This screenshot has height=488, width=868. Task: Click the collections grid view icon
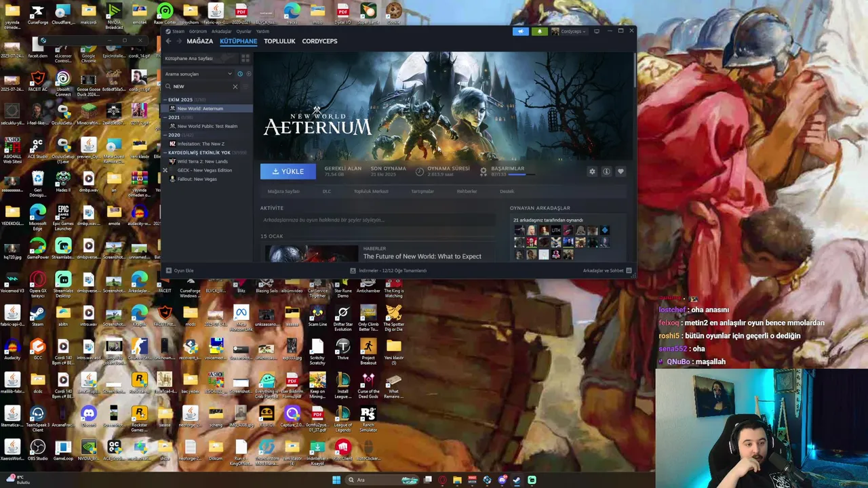click(x=245, y=58)
